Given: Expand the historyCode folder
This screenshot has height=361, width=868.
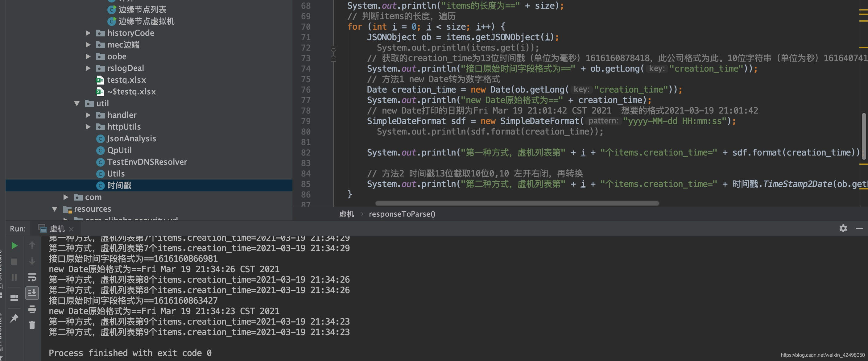Looking at the screenshot, I should [x=88, y=33].
